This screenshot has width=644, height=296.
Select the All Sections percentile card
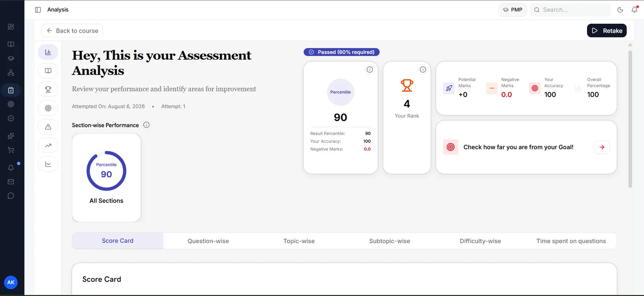(106, 178)
